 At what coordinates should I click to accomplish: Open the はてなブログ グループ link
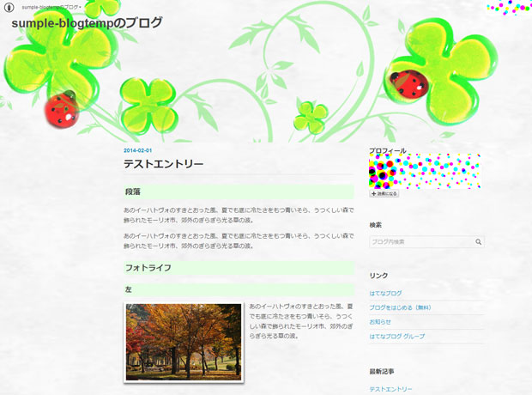coord(397,335)
